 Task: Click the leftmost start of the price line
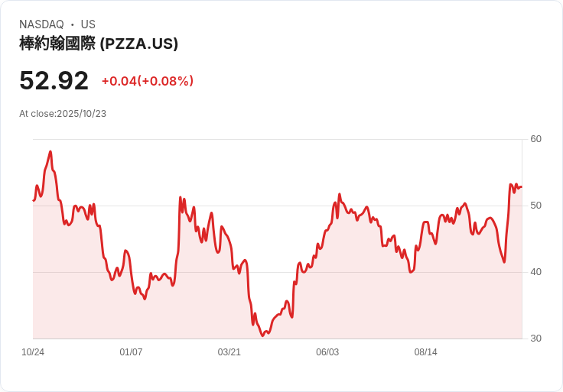34,200
